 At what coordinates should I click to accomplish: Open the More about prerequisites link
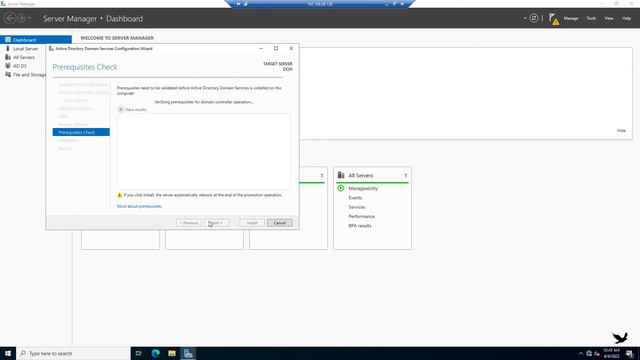pyautogui.click(x=139, y=206)
